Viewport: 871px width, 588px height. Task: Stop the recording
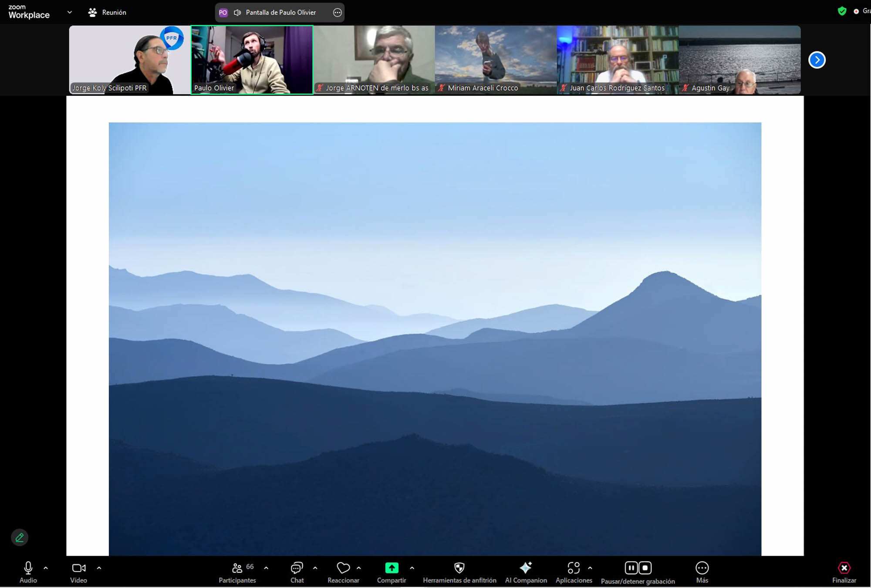[645, 568]
